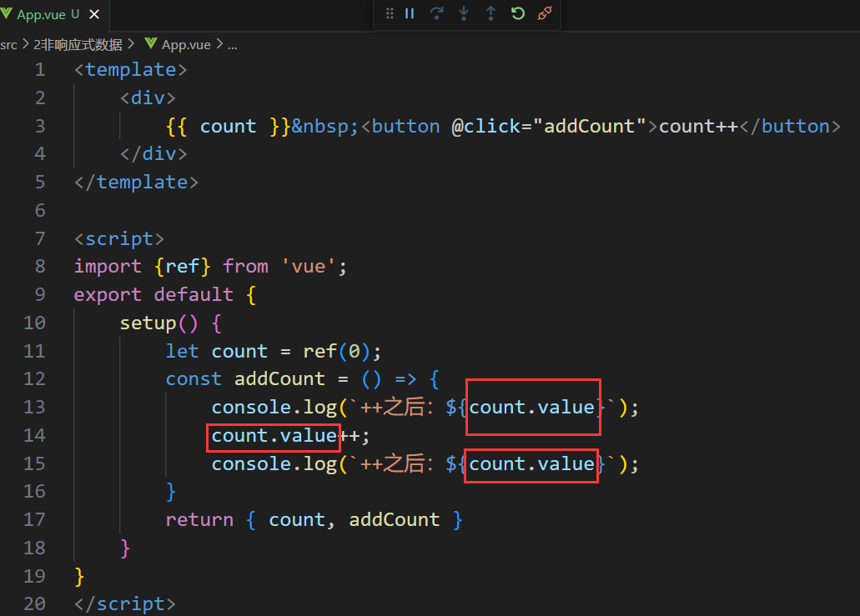Click the 'vue' string literal

point(309,267)
